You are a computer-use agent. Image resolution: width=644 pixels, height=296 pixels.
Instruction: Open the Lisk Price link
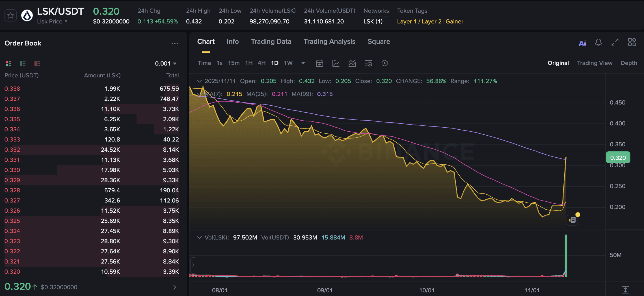(x=52, y=21)
